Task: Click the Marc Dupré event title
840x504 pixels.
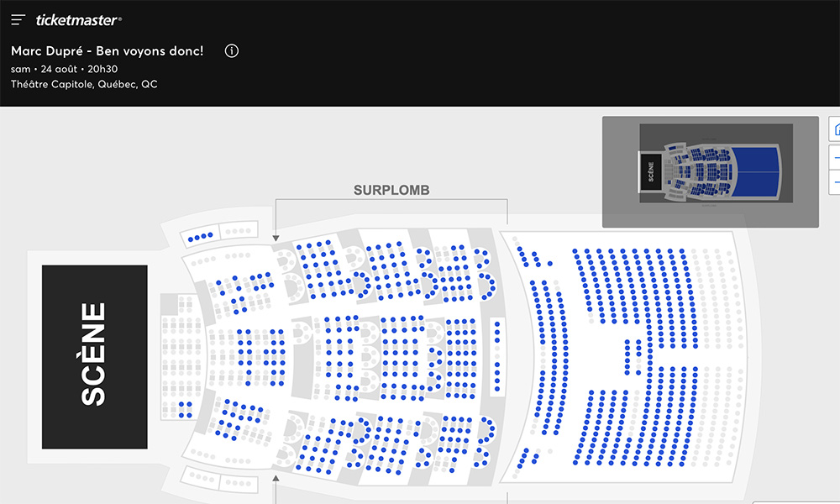Action: tap(107, 50)
